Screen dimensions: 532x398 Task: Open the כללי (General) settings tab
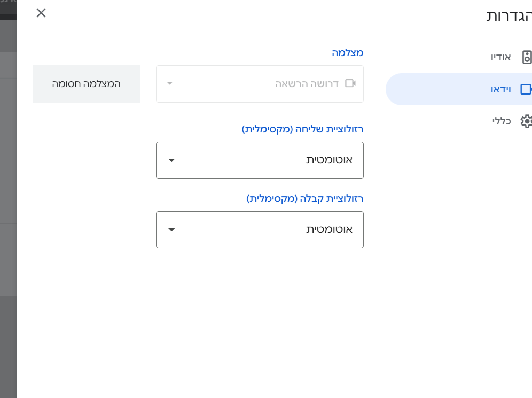502,121
